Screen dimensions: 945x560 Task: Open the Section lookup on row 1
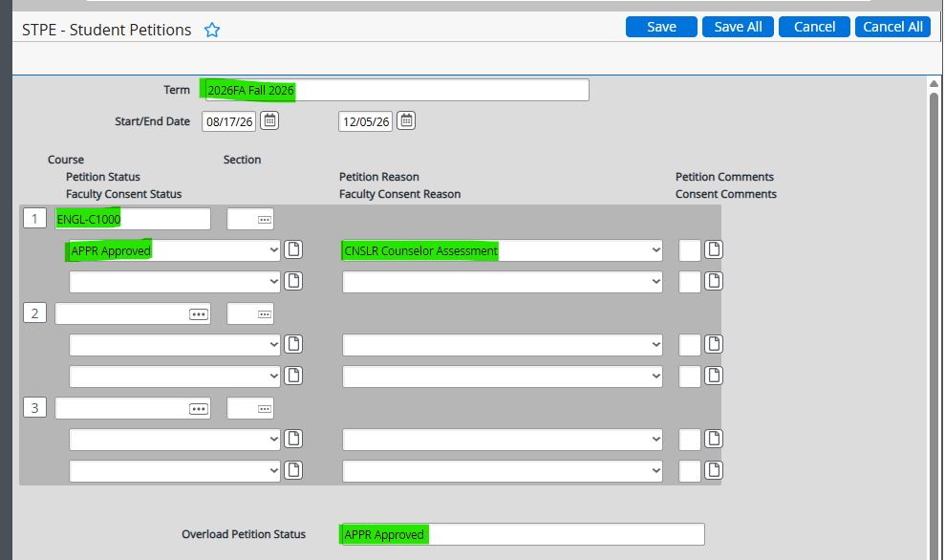pyautogui.click(x=249, y=219)
